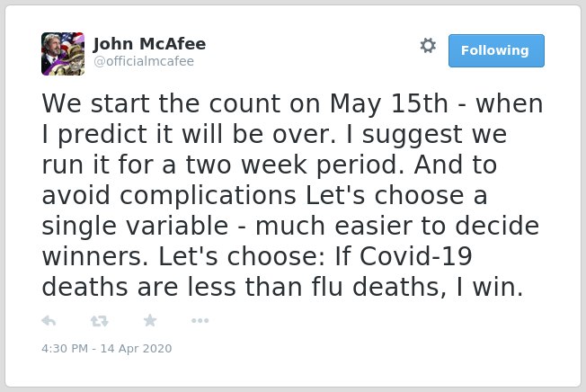Open the permalink date under the tweet actions

click(107, 348)
